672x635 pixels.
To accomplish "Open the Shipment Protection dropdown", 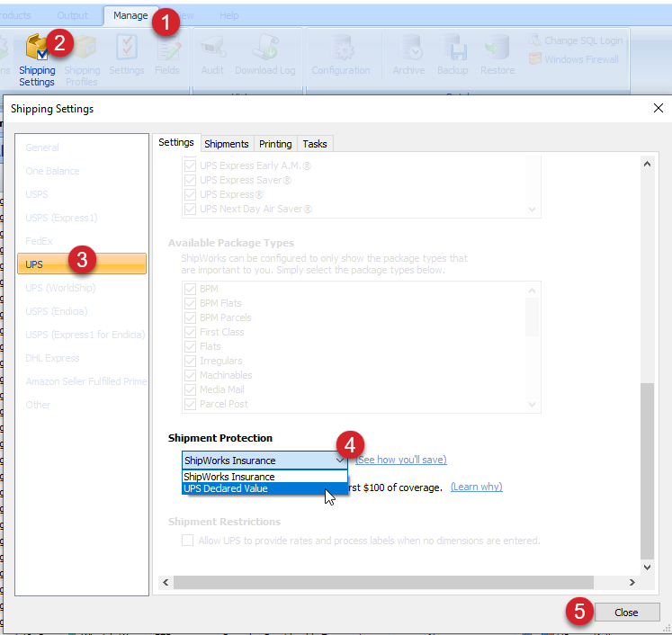I will coord(264,461).
